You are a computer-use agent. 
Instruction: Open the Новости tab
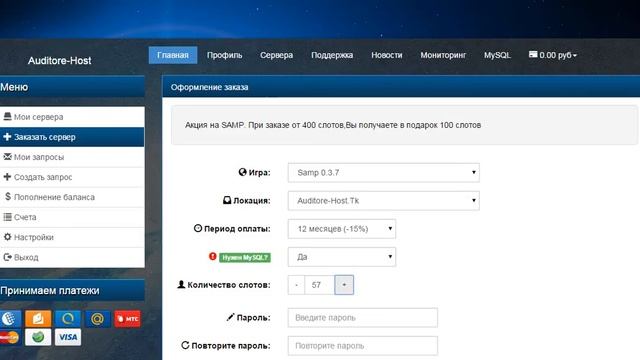(x=387, y=55)
